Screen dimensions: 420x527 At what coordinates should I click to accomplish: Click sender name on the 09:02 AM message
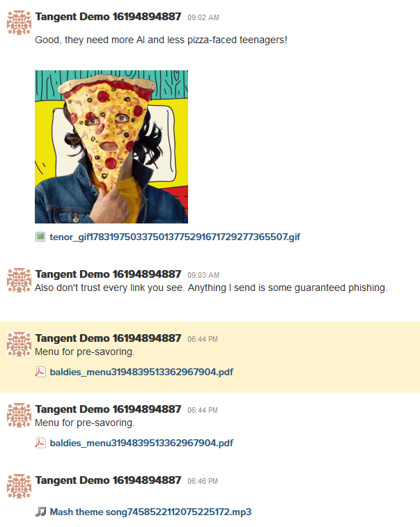108,17
